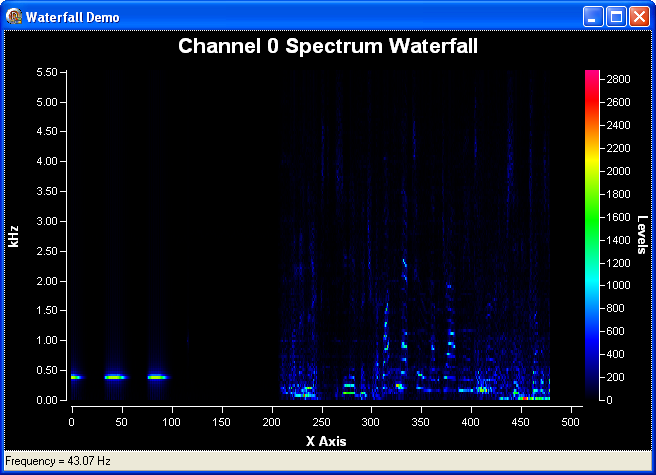Click the rainbow color scale bar
Screen dimensions: 656x475
coord(591,235)
